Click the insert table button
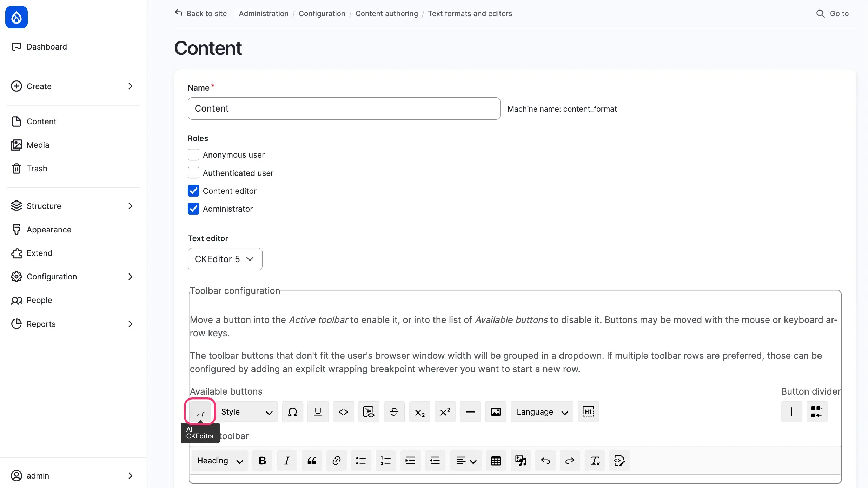Image resolution: width=868 pixels, height=488 pixels. tap(496, 461)
